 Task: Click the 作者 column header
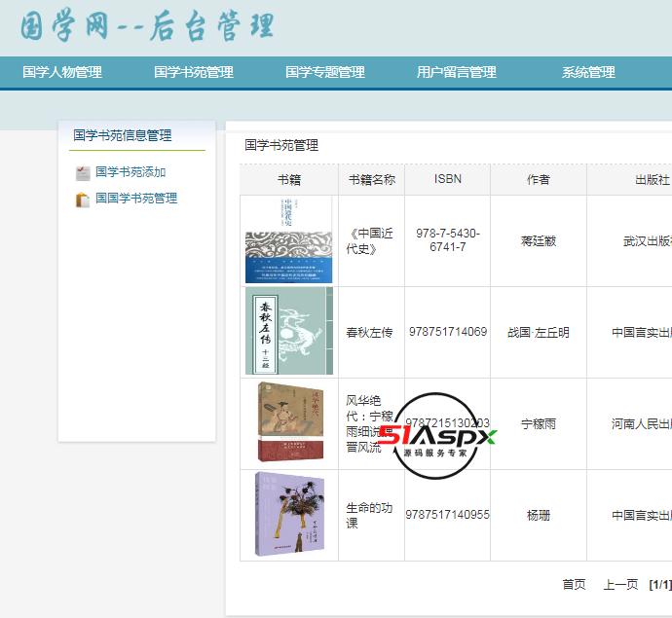pyautogui.click(x=539, y=179)
